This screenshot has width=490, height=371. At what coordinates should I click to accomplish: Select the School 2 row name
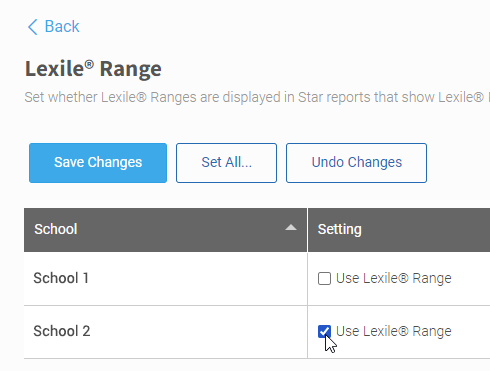click(x=62, y=331)
